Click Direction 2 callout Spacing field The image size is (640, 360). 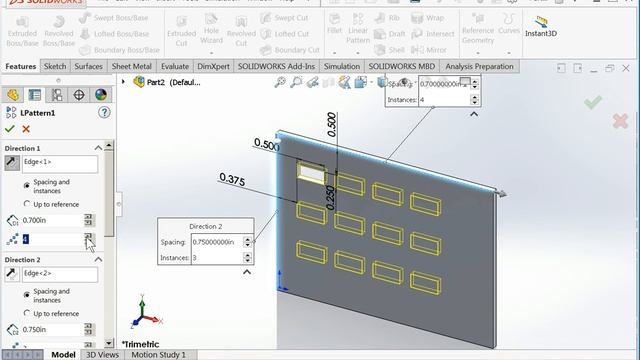217,242
